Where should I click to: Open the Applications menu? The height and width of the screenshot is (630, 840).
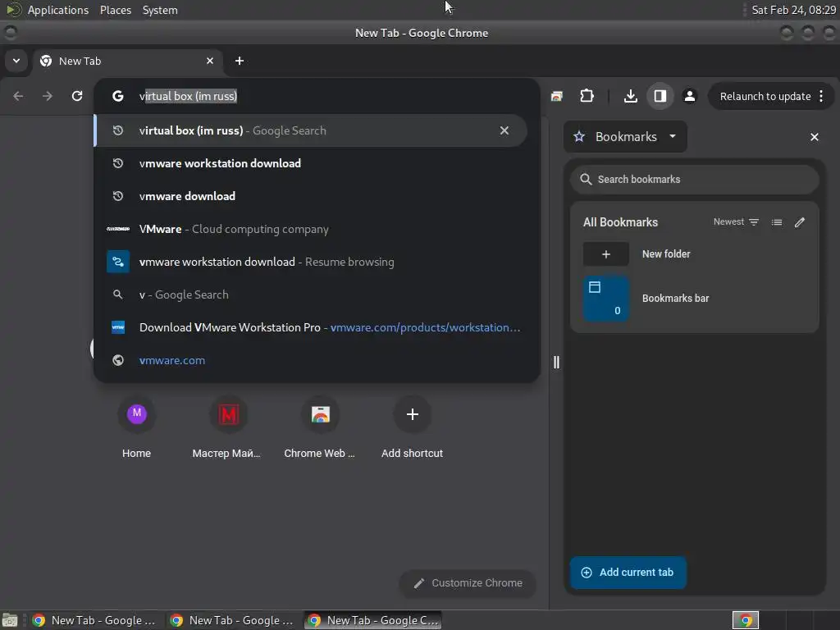click(58, 10)
